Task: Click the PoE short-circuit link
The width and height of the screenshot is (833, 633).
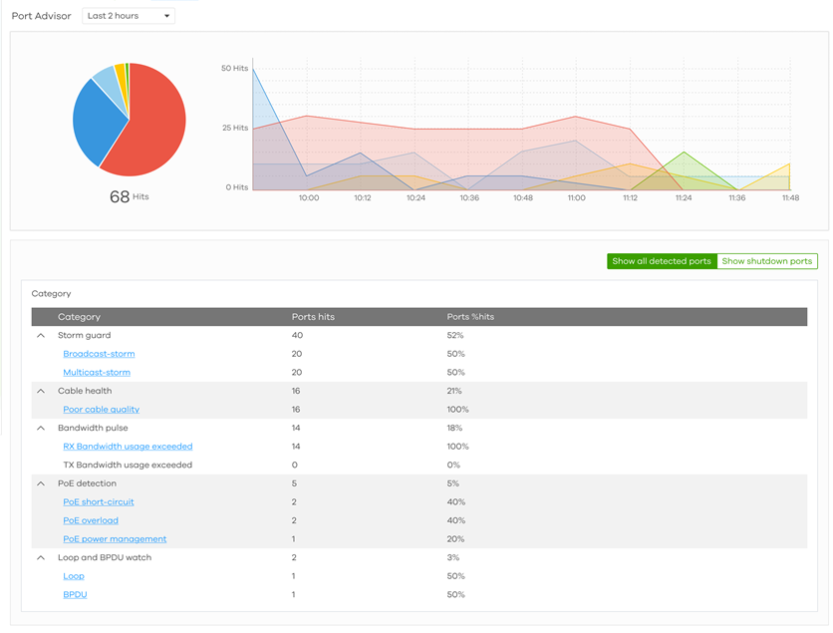Action: tap(98, 502)
